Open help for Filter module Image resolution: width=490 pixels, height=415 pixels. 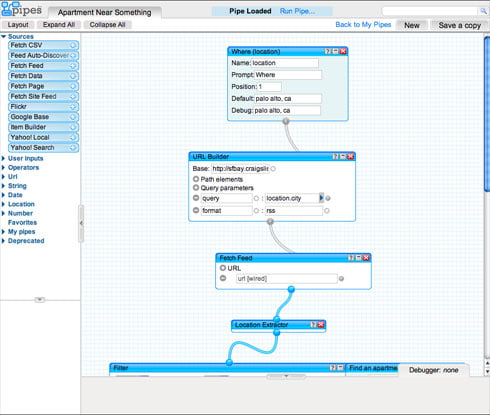[333, 368]
